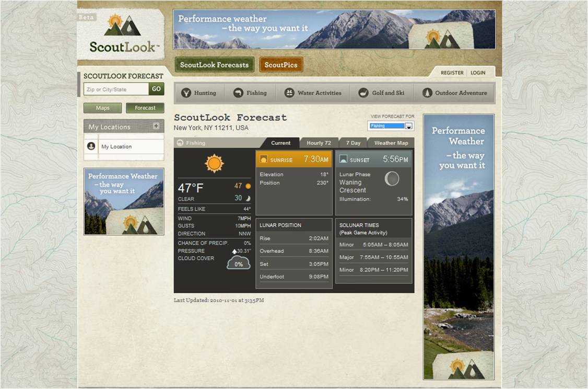588x389 pixels.
Task: Switch to the 7 Day tab
Action: coord(353,143)
